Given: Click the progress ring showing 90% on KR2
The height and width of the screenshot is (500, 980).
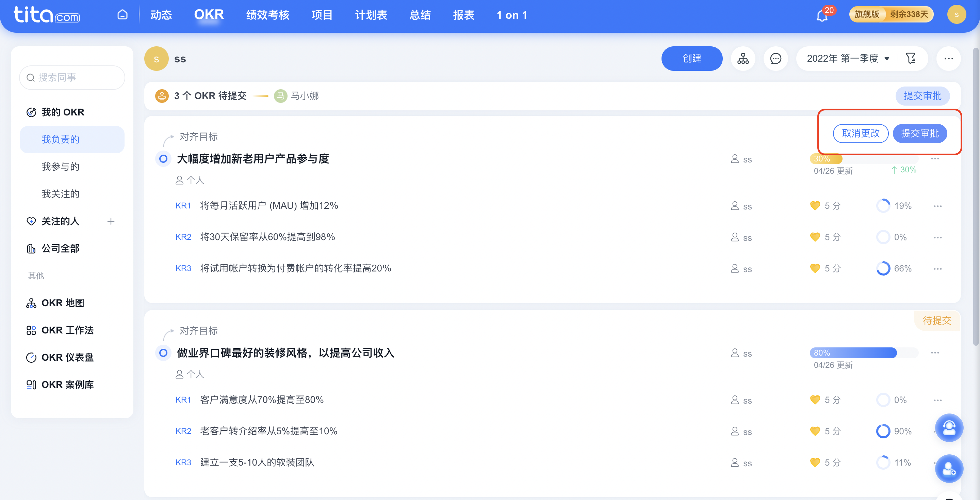Looking at the screenshot, I should click(x=883, y=432).
